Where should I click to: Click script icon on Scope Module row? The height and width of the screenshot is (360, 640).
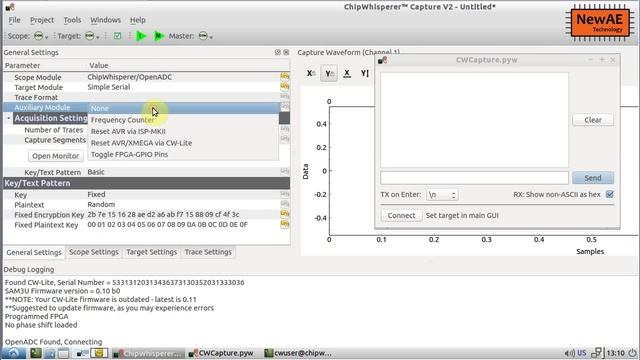pyautogui.click(x=284, y=76)
